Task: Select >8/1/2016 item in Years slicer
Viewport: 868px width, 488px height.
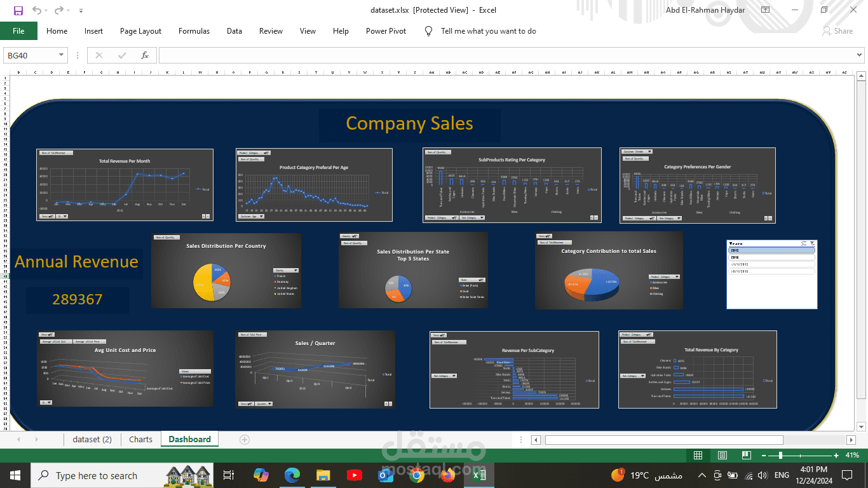Action: [771, 271]
